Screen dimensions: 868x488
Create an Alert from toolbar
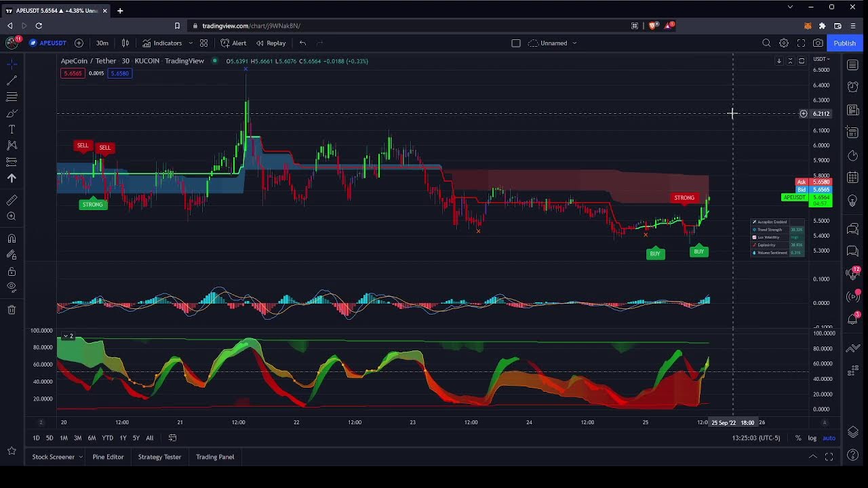(x=233, y=43)
